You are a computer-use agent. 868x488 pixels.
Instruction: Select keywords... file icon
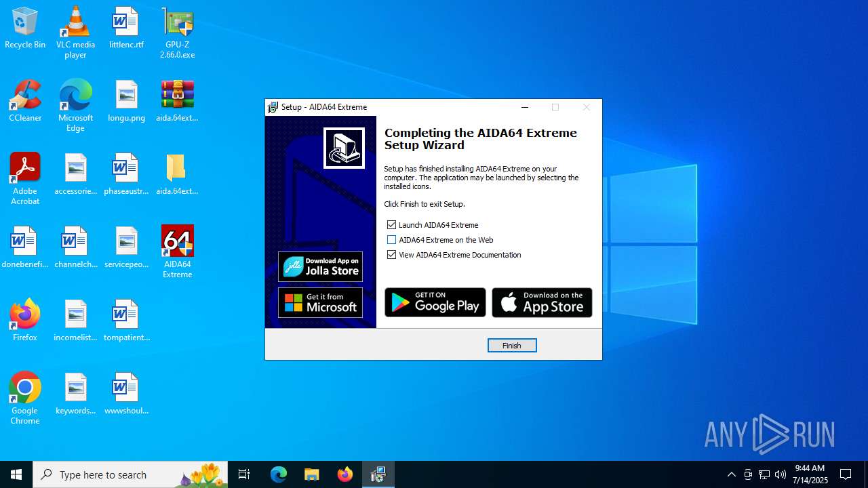(75, 394)
